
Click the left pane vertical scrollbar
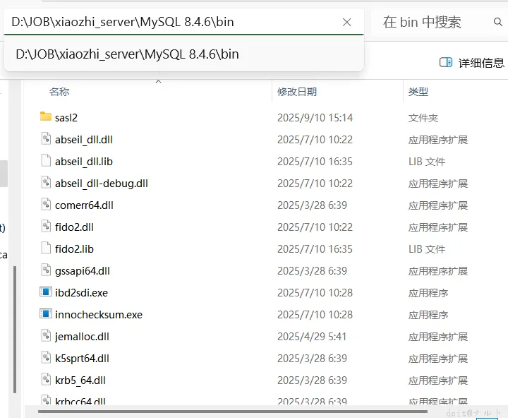(15, 329)
